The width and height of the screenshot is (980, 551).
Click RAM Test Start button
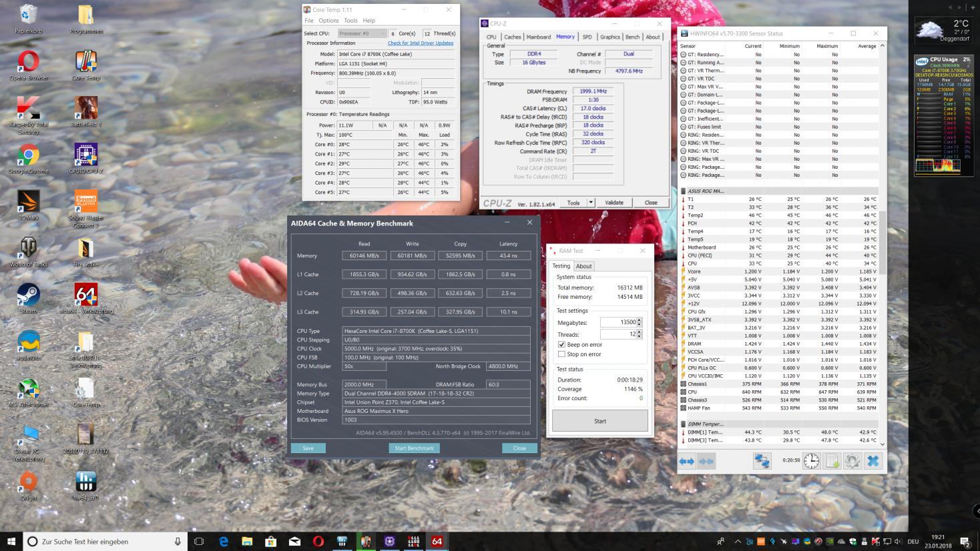[600, 421]
